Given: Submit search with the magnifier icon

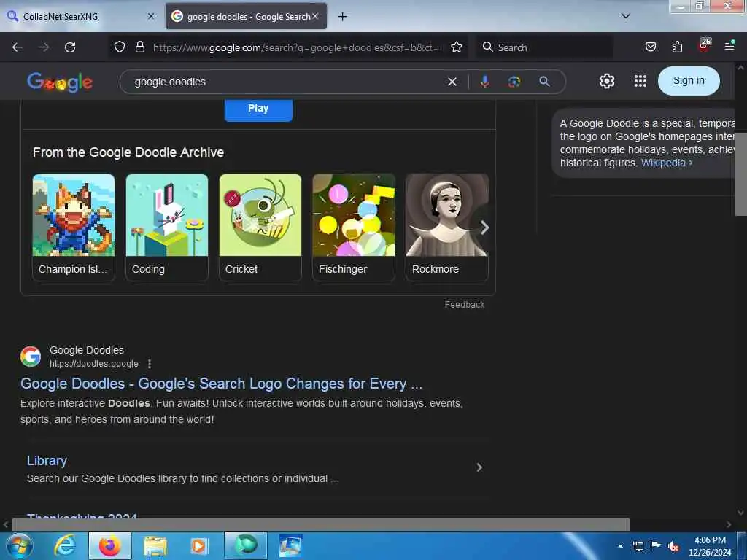Looking at the screenshot, I should click(x=544, y=82).
